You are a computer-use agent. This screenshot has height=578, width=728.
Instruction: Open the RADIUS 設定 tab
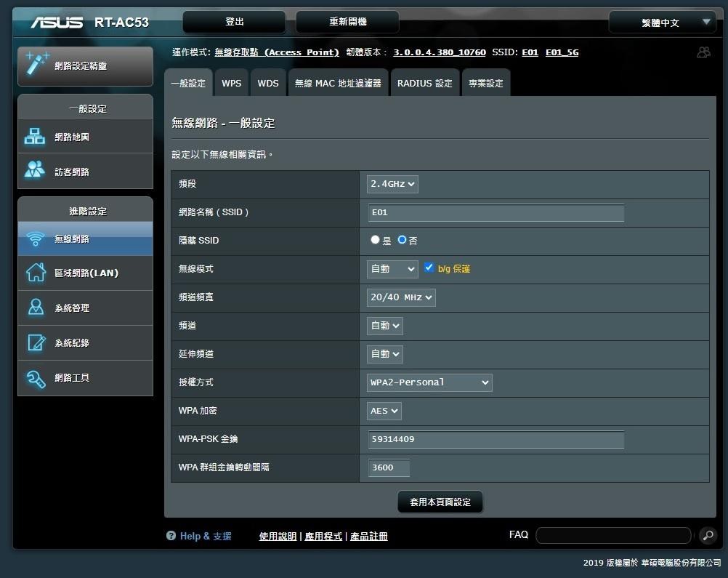[424, 83]
